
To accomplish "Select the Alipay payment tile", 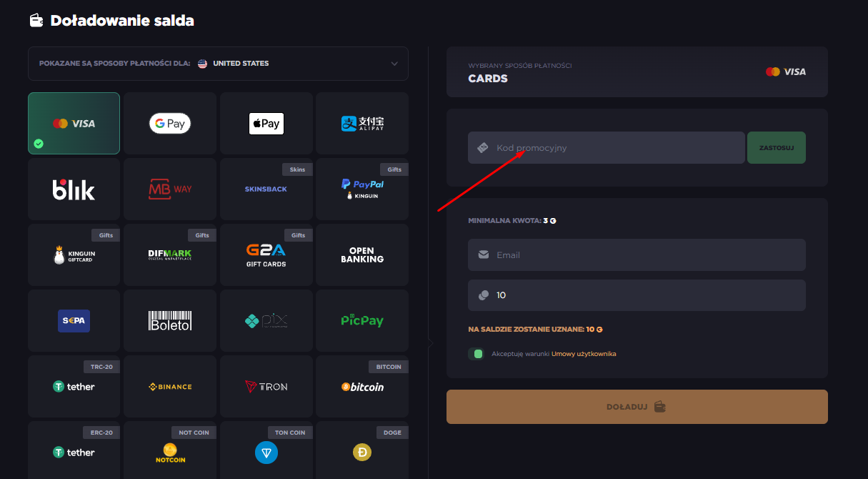I will pyautogui.click(x=362, y=123).
